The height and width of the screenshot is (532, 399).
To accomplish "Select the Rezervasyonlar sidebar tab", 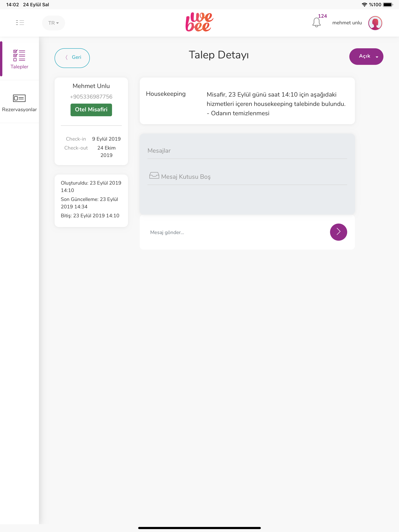I will tap(19, 103).
